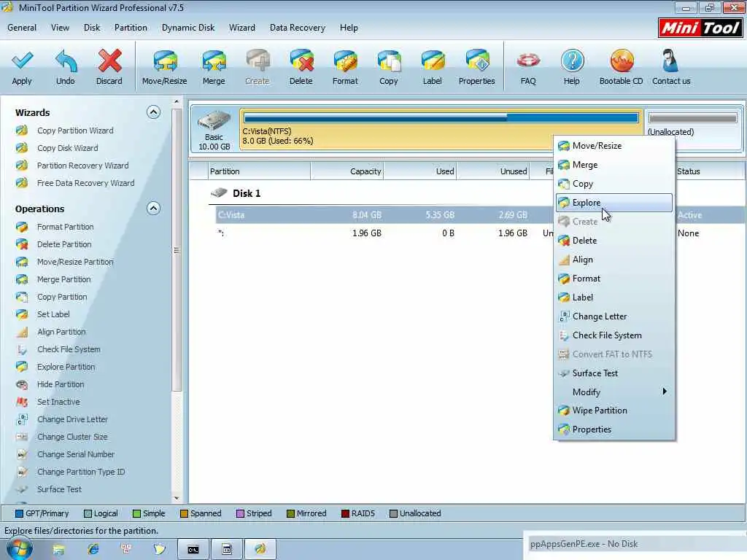Viewport: 747px width, 560px height.
Task: Click the sidebar scroll down arrow
Action: (x=177, y=498)
